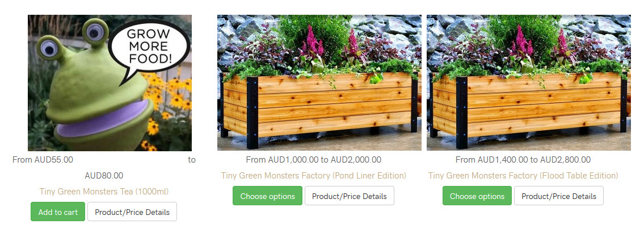This screenshot has height=228, width=644.
Task: Click the monster's purple mouth in Tea image
Action: point(103,119)
